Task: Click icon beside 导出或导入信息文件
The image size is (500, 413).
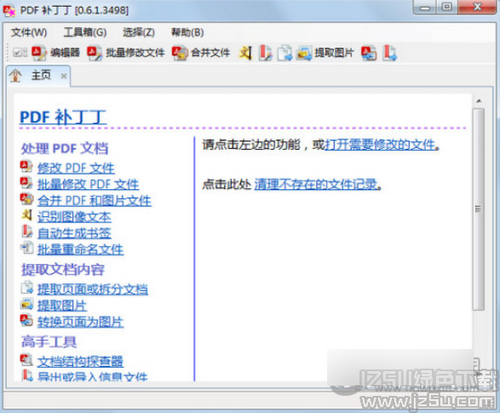Action: (x=27, y=375)
